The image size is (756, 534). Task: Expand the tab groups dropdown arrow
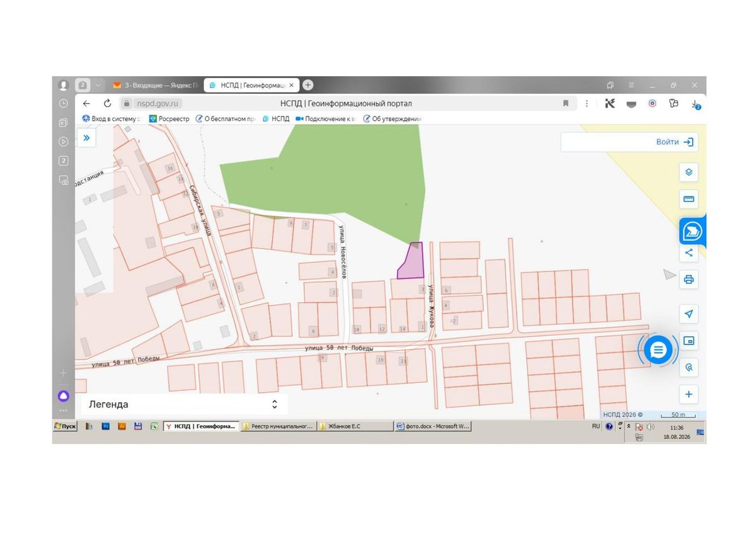pos(98,85)
